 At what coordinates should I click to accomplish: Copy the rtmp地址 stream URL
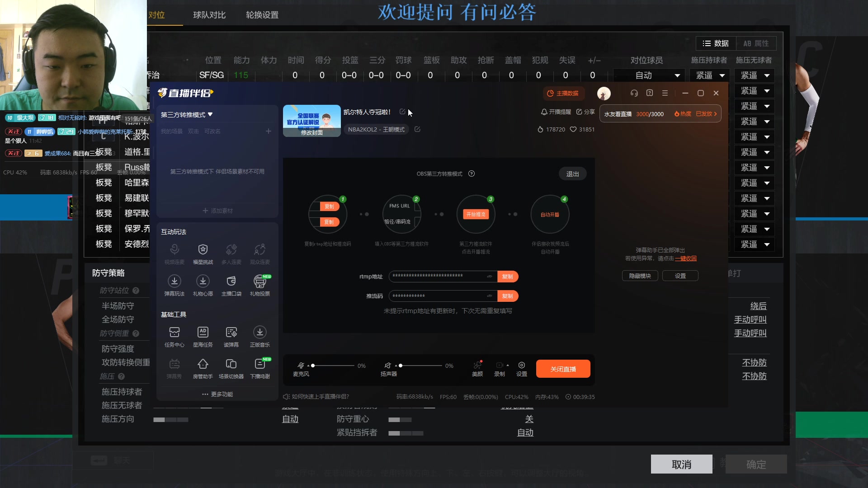(x=507, y=276)
